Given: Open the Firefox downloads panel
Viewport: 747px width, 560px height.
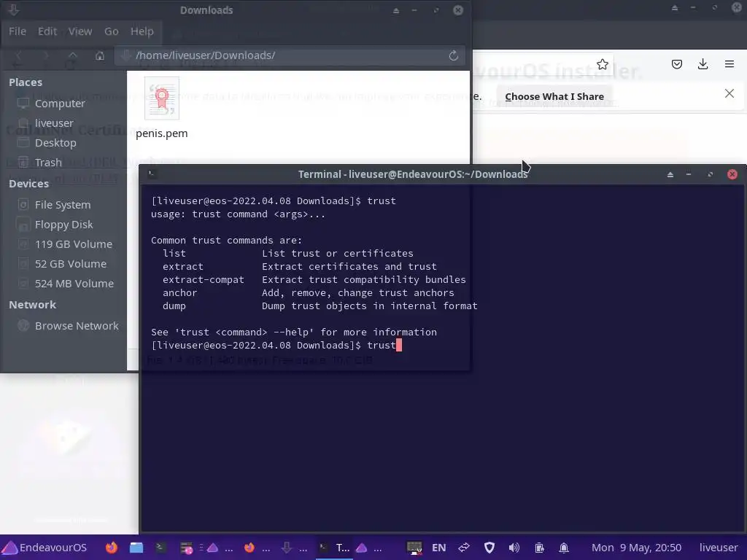Looking at the screenshot, I should (x=703, y=64).
